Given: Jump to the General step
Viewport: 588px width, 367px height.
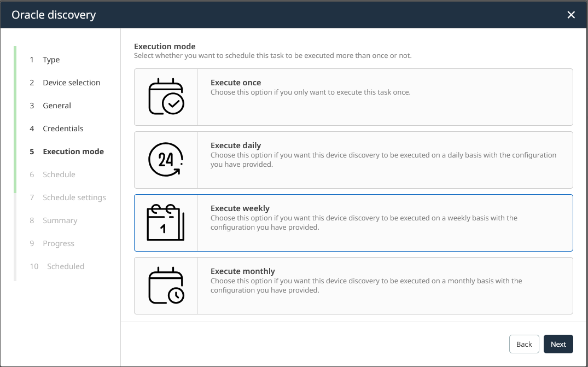Looking at the screenshot, I should click(57, 106).
